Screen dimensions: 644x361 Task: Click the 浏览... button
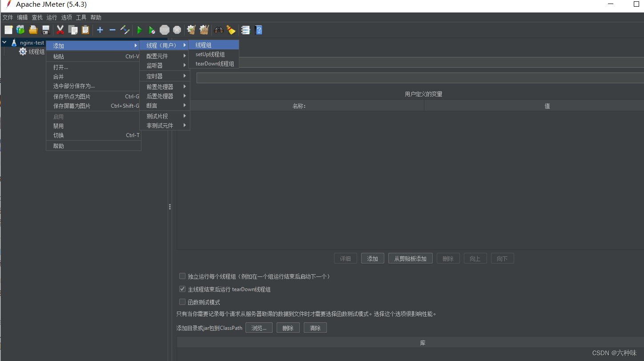(259, 328)
